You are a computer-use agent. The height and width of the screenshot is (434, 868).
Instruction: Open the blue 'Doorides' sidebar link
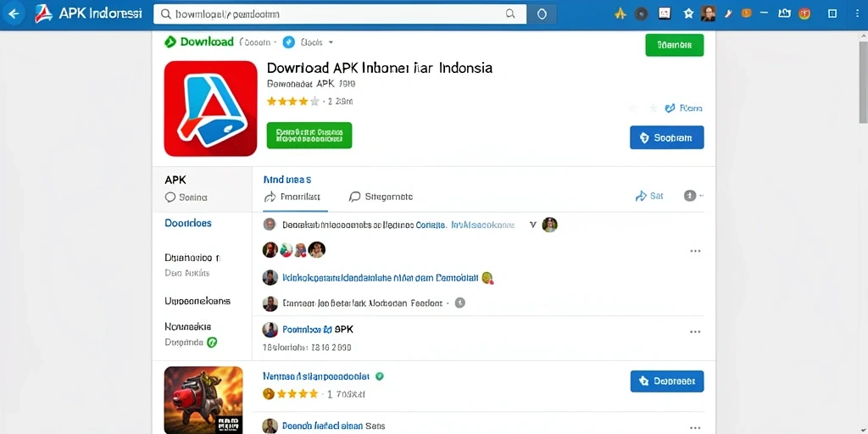coord(188,223)
